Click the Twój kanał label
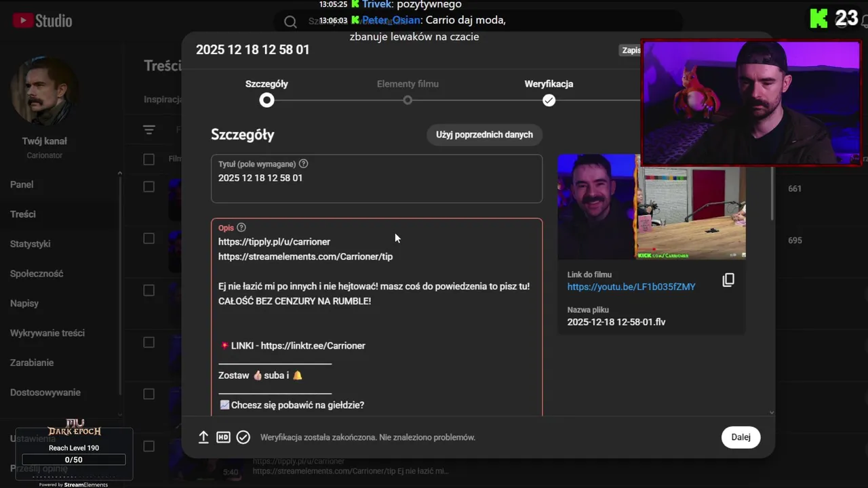 pyautogui.click(x=44, y=141)
